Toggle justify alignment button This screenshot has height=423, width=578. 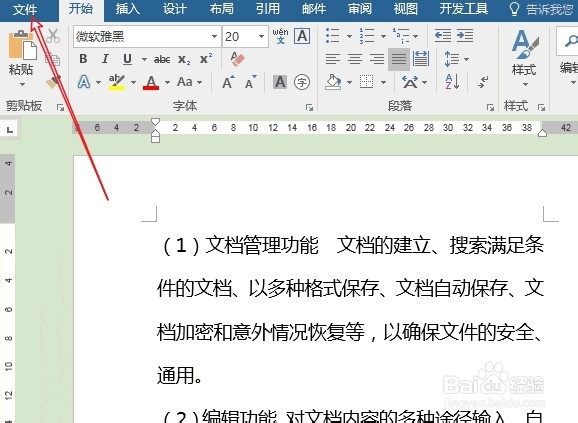pyautogui.click(x=399, y=59)
